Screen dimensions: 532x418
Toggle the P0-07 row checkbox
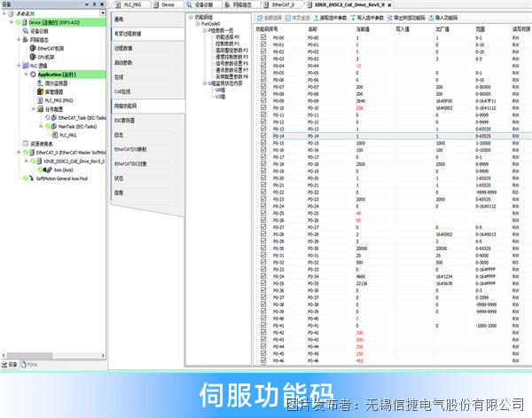[x=263, y=87]
